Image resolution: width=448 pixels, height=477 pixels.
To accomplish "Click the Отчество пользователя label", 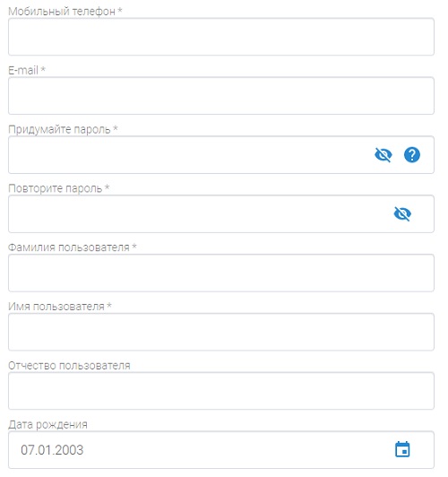I will pyautogui.click(x=69, y=365).
